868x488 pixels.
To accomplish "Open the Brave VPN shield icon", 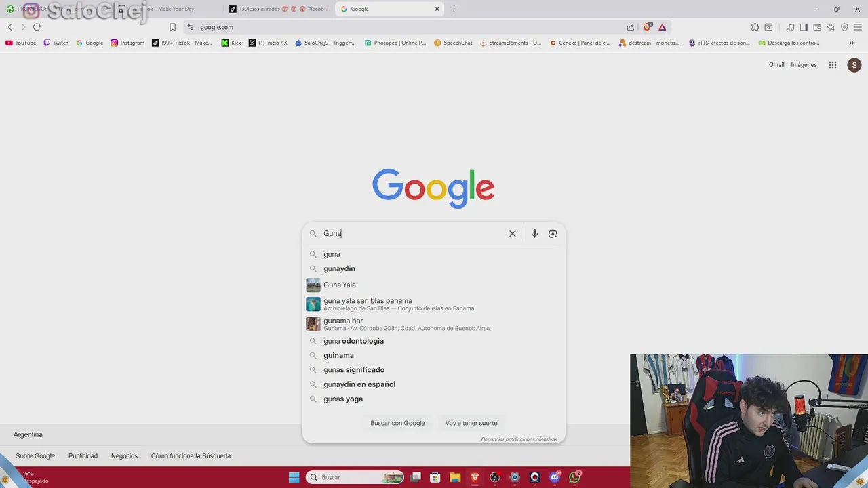I will coord(844,27).
